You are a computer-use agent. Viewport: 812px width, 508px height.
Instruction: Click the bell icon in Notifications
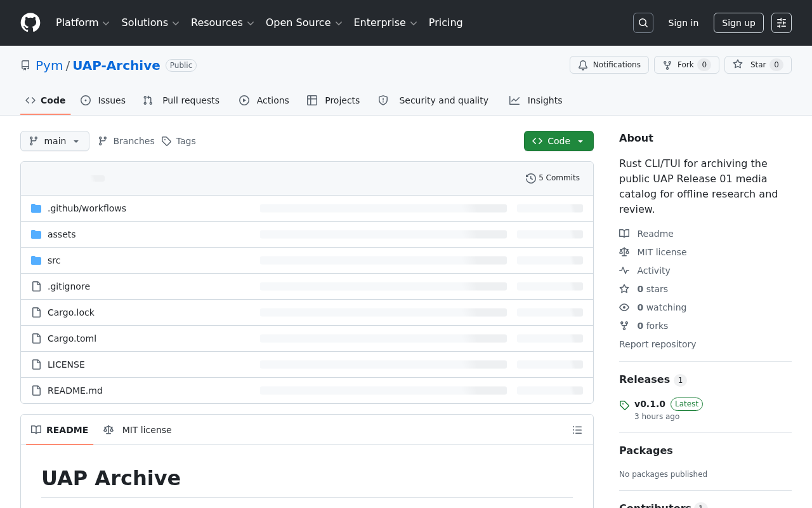[x=583, y=65]
